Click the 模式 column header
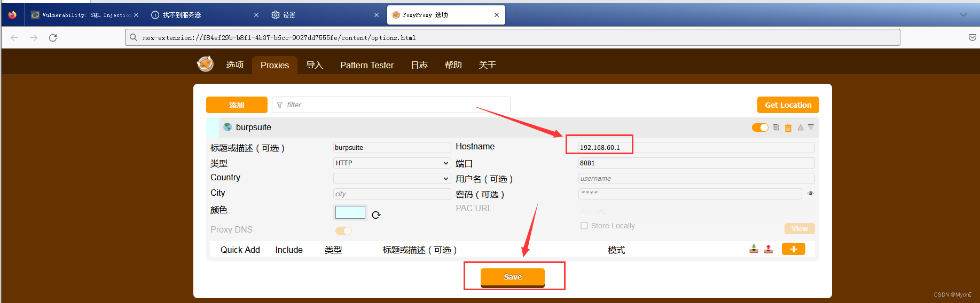Image resolution: width=980 pixels, height=303 pixels. (x=616, y=250)
